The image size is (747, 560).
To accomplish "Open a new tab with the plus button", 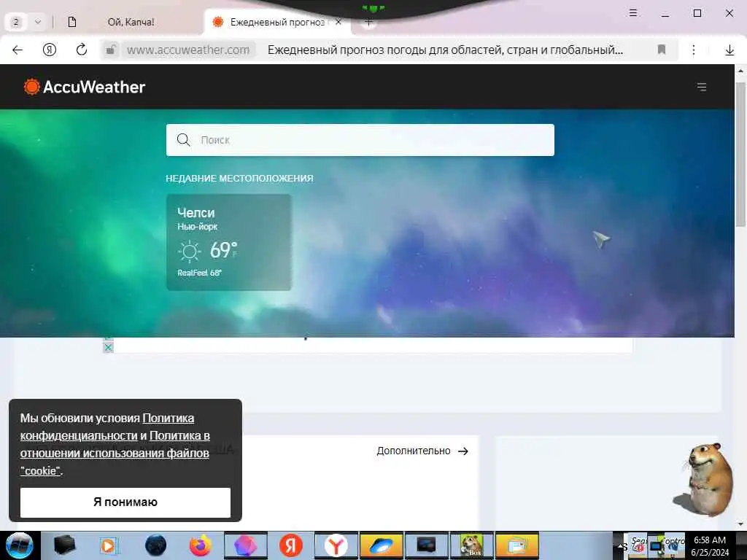I will click(x=368, y=22).
